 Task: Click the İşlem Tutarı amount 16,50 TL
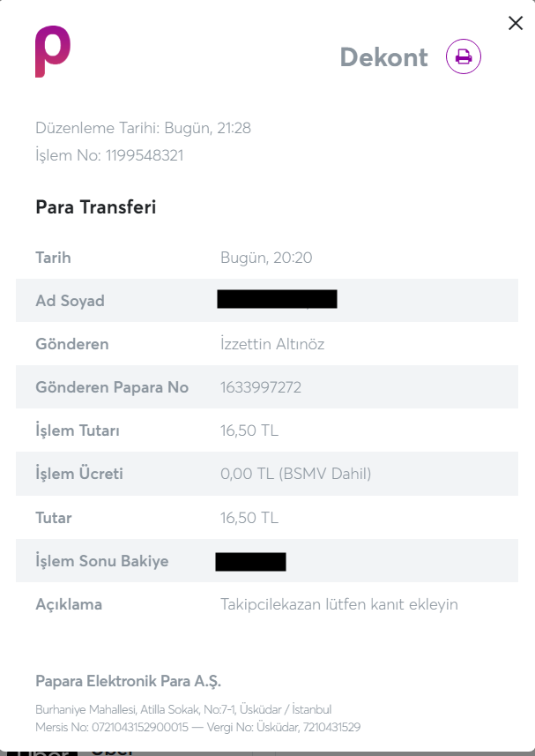point(249,430)
